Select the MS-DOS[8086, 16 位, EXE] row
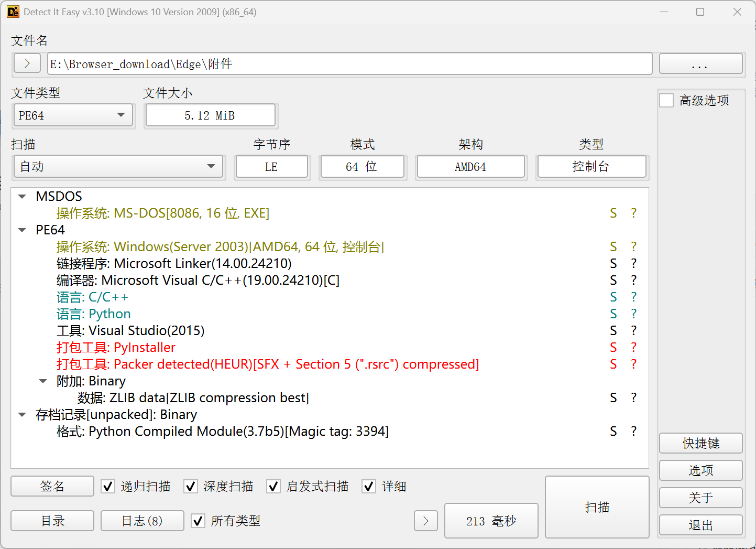The height and width of the screenshot is (549, 756). 330,213
